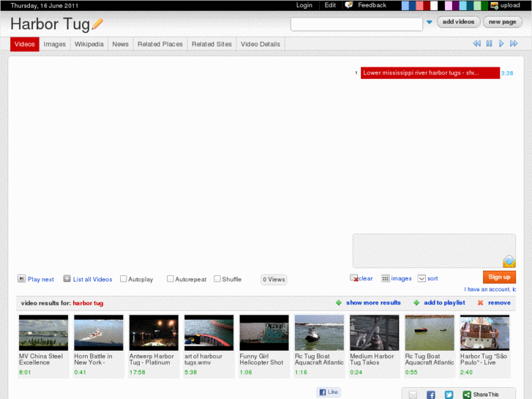Click the new page button
Image resolution: width=532 pixels, height=399 pixels.
click(503, 22)
